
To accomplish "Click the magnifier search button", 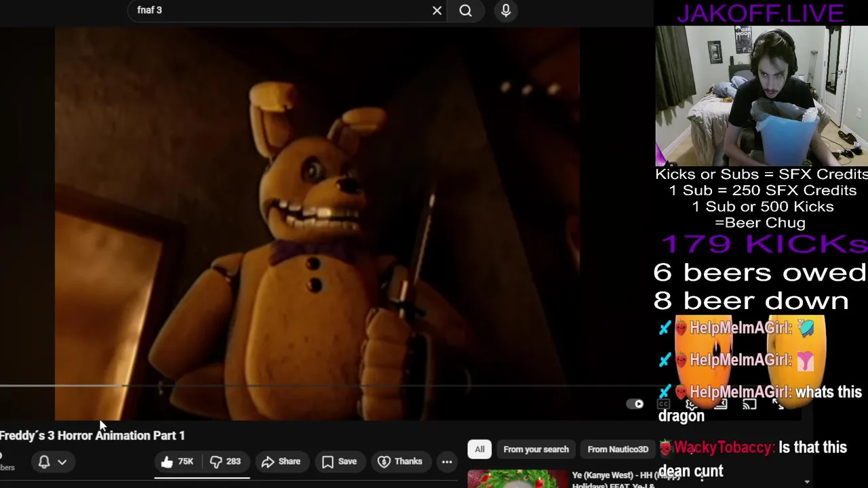I will 465,10.
